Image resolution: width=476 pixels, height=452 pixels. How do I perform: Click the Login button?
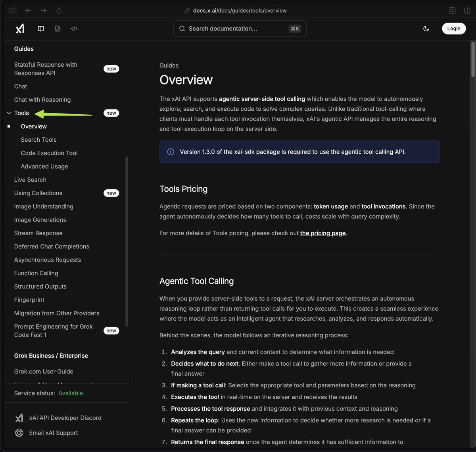tap(454, 29)
